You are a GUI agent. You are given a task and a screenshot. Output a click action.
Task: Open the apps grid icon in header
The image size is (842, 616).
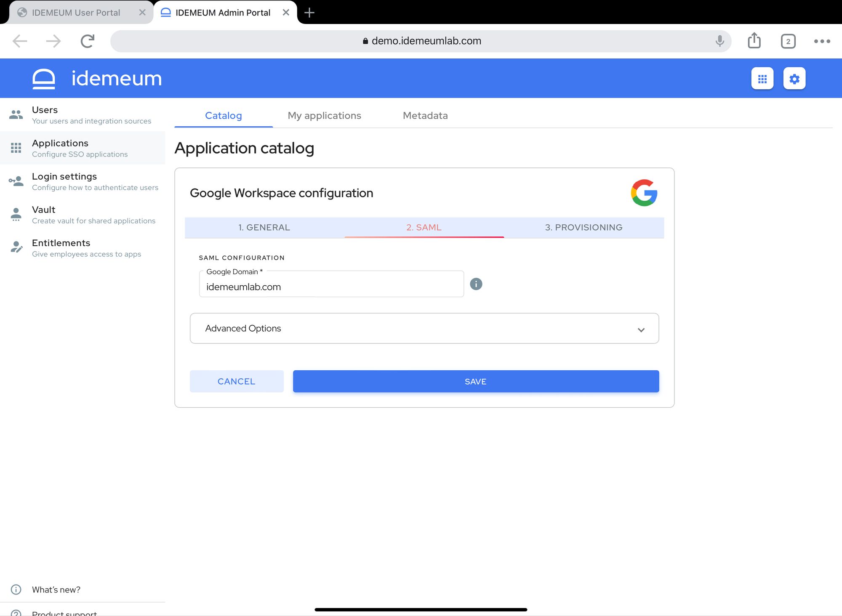[x=762, y=79]
